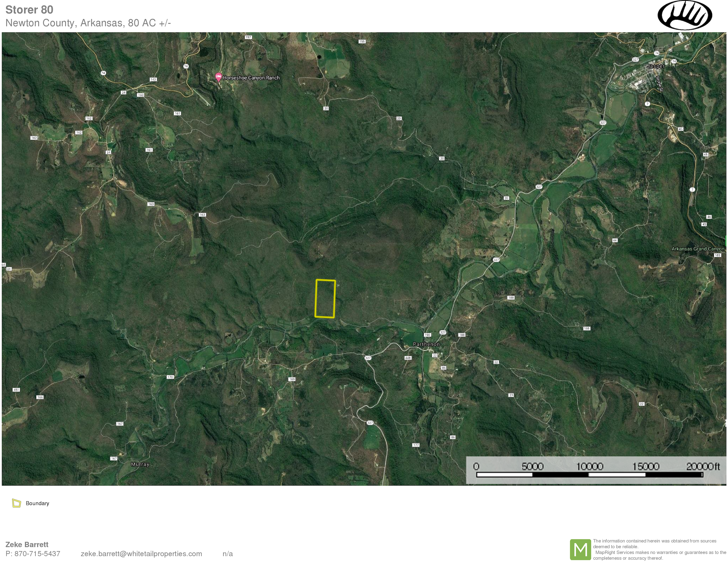Click the green MapRight M logo
728x563 pixels.
click(580, 550)
